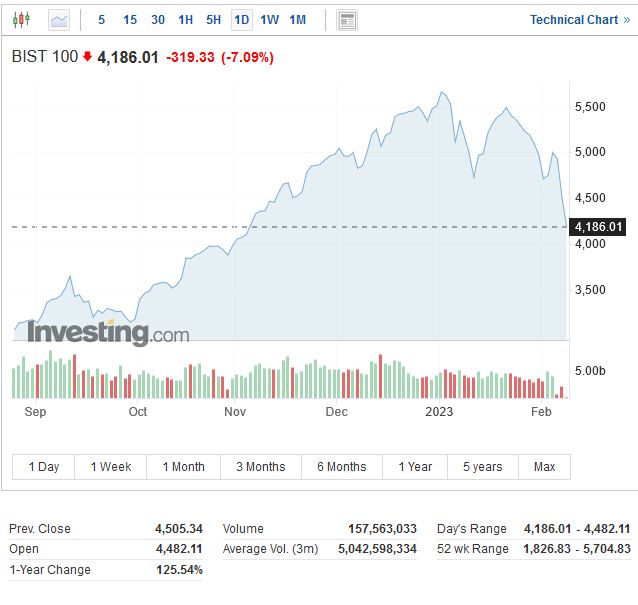Select the 1 Year range tab

tap(415, 467)
